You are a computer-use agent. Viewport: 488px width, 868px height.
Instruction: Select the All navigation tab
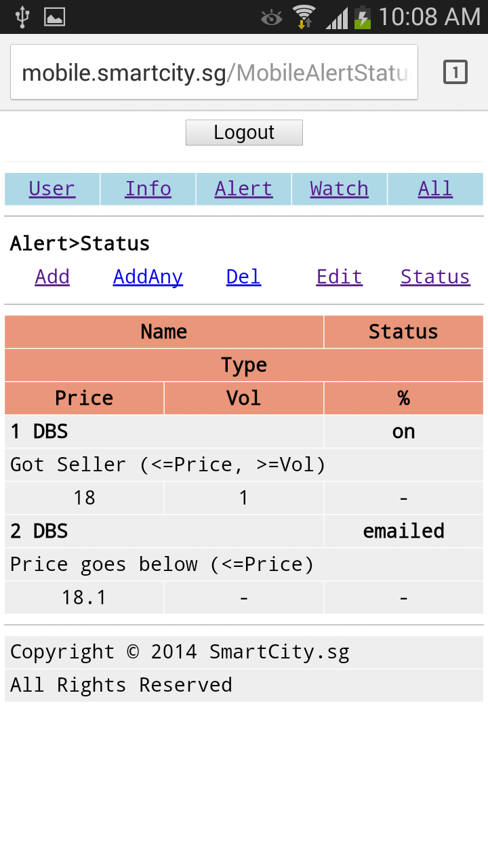[435, 189]
